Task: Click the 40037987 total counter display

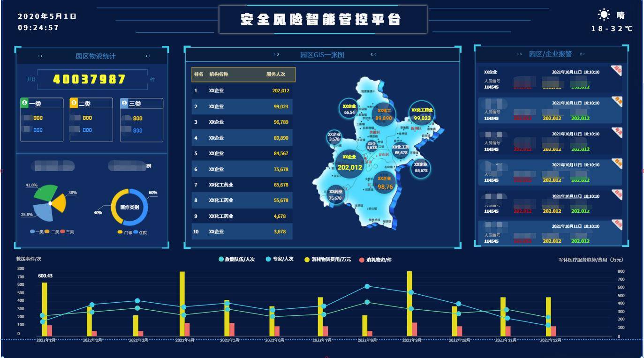Action: point(92,79)
